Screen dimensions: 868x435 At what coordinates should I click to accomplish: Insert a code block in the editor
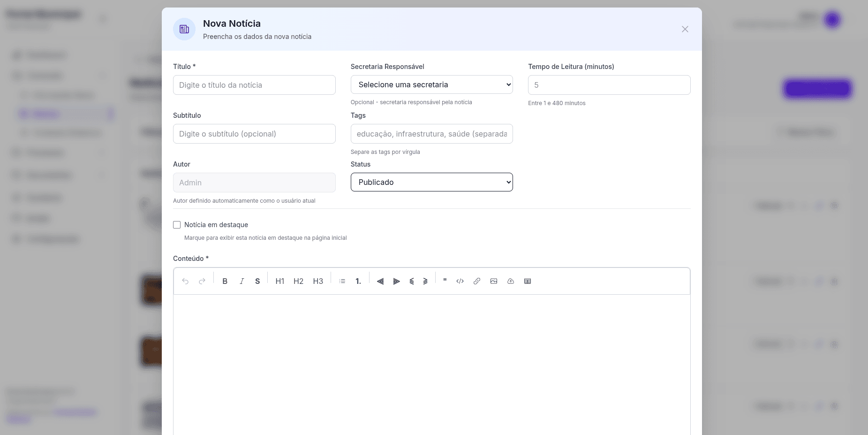coord(460,281)
